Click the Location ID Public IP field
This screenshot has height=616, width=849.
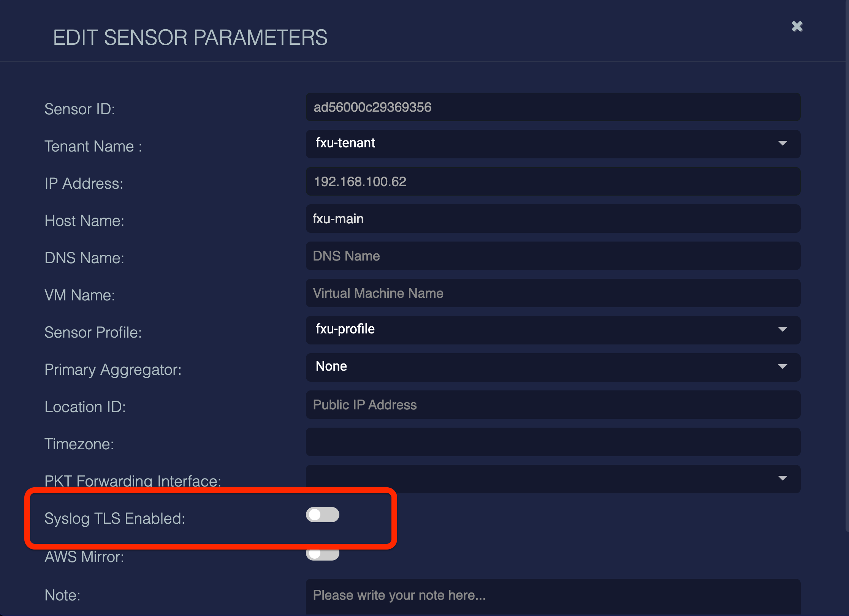pos(553,405)
